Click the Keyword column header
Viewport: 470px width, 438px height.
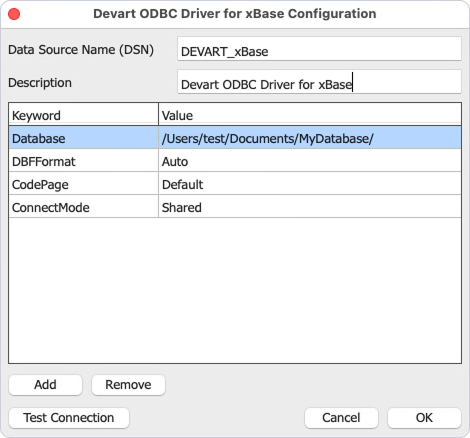83,115
